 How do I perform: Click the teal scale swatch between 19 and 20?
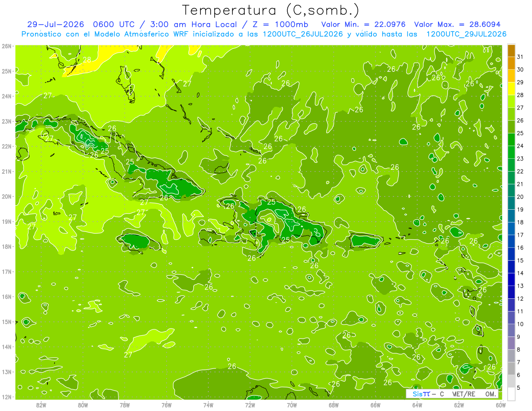tap(511, 204)
